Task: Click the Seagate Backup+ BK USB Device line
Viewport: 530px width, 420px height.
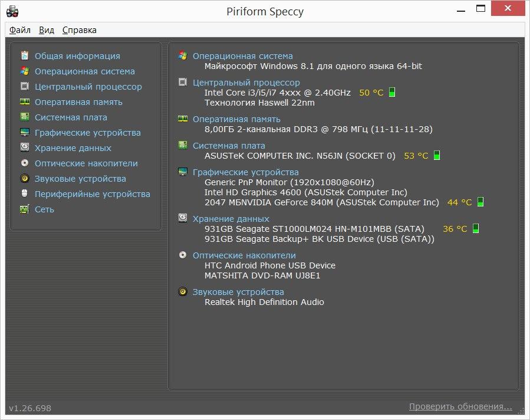Action: pos(320,239)
